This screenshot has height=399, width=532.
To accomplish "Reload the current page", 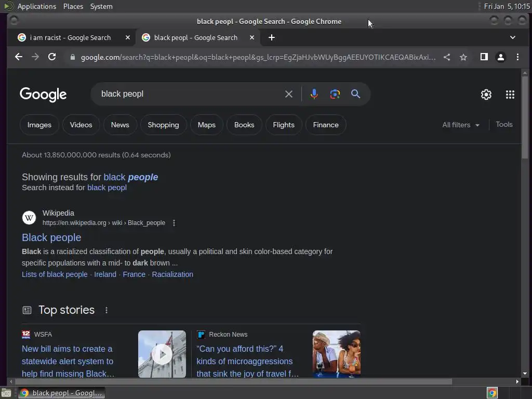I will [52, 57].
